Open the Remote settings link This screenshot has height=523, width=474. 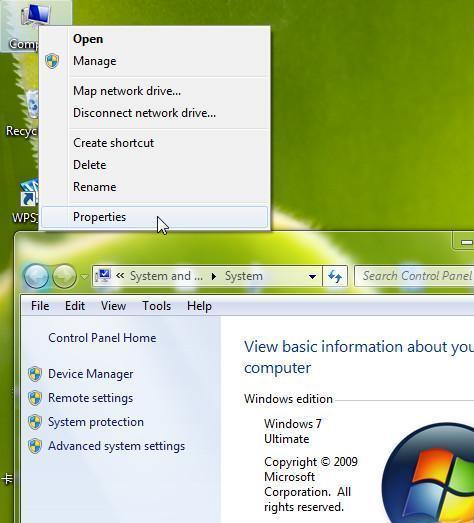pyautogui.click(x=90, y=398)
